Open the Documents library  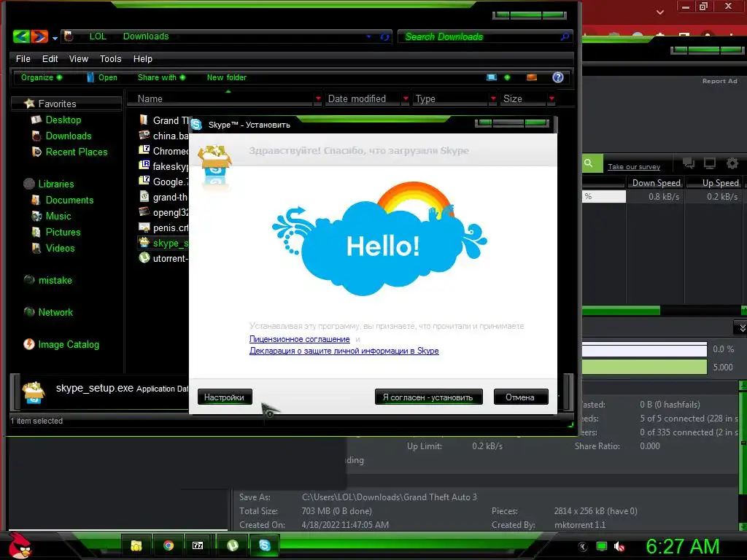point(63,200)
